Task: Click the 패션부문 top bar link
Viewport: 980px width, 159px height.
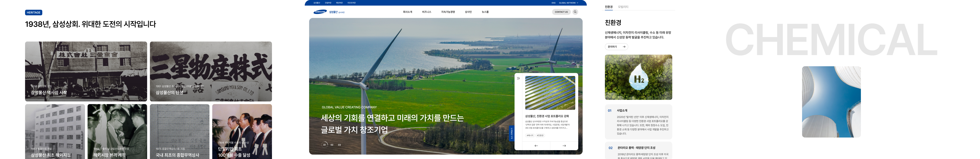Action: tap(339, 3)
